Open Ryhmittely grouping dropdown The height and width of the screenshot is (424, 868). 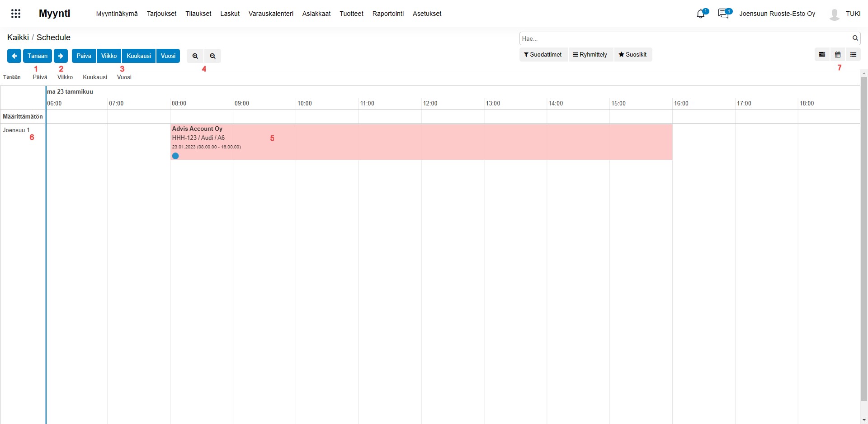(590, 55)
